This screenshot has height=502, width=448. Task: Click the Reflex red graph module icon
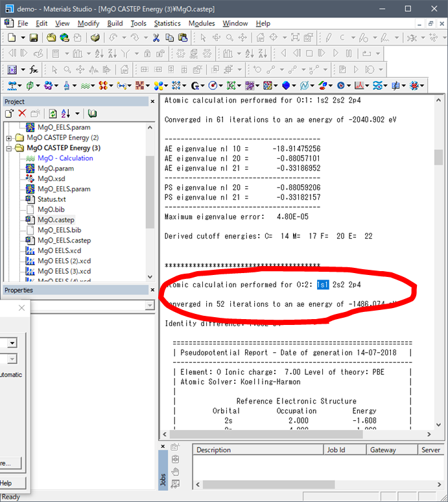click(x=359, y=86)
